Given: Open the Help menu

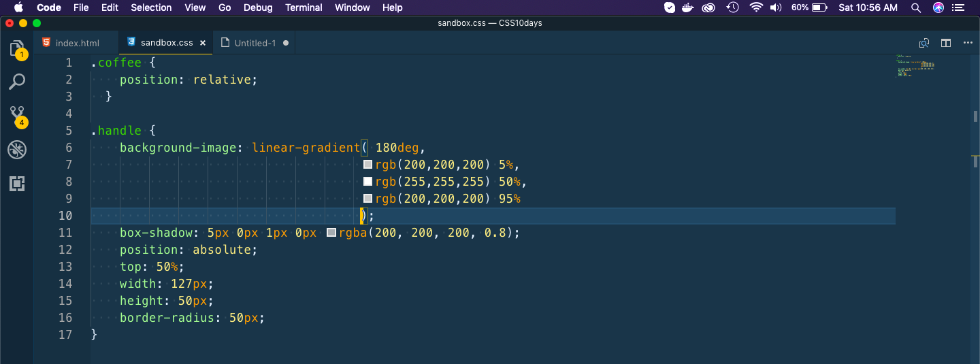Looking at the screenshot, I should click(393, 7).
